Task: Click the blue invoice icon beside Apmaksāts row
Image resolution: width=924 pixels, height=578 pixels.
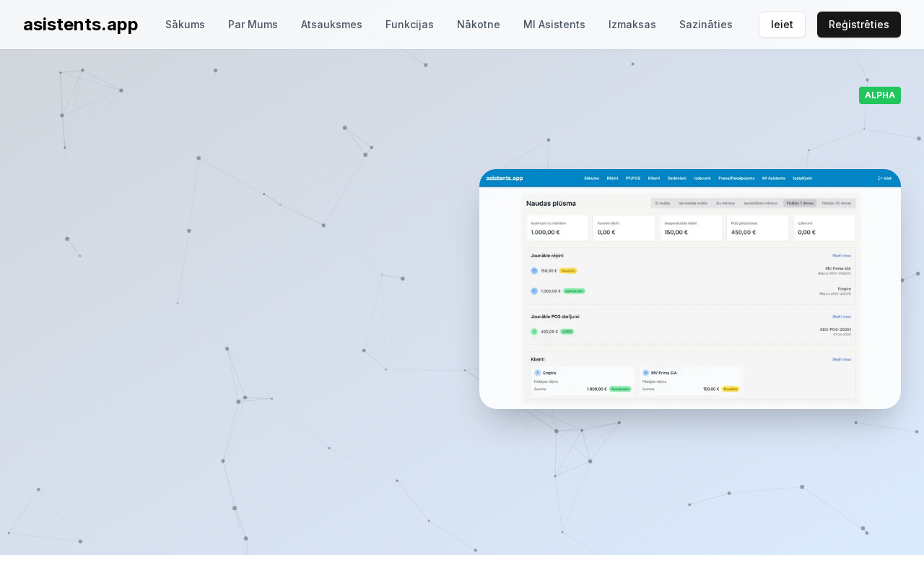Action: [x=534, y=291]
